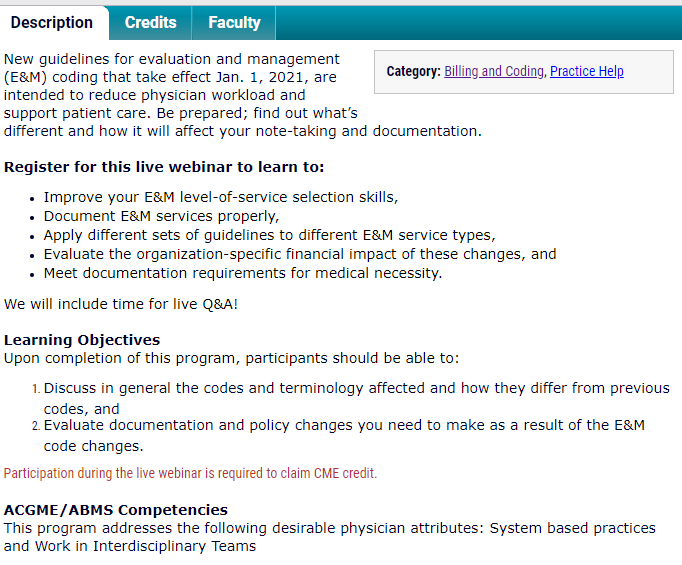Click the ACGME/ABMS Competencies heading
The height and width of the screenshot is (565, 682).
click(115, 510)
